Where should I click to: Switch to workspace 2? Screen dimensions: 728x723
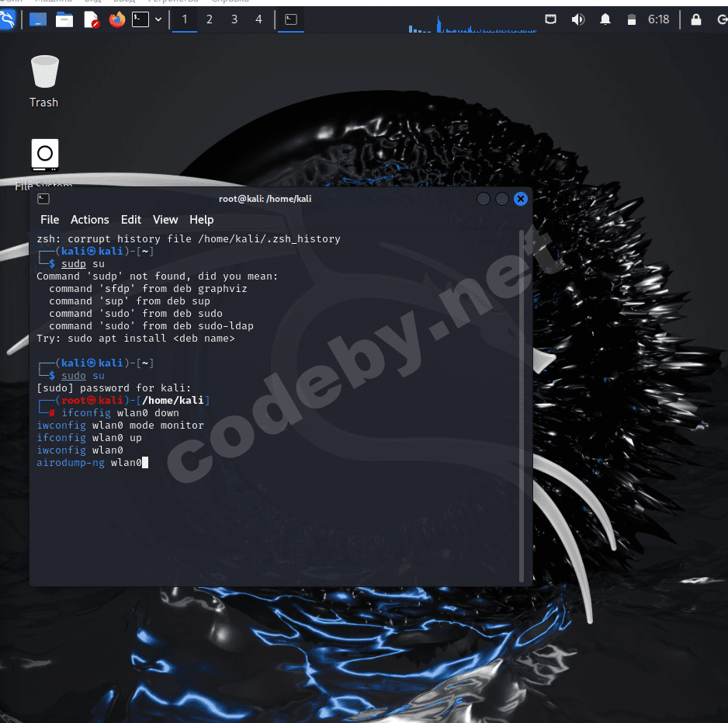tap(210, 19)
